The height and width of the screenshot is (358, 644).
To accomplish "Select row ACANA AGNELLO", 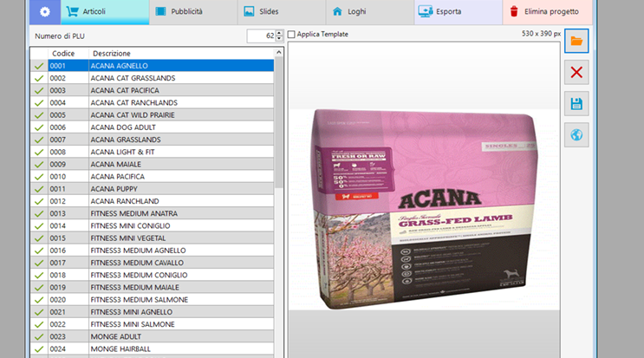I will click(152, 66).
